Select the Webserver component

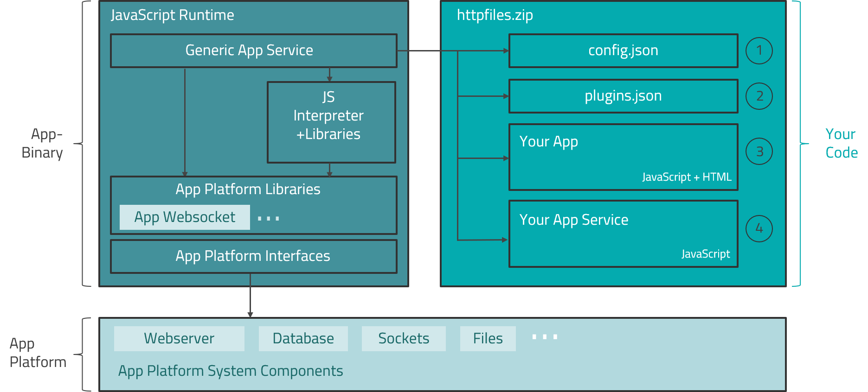[x=179, y=338]
